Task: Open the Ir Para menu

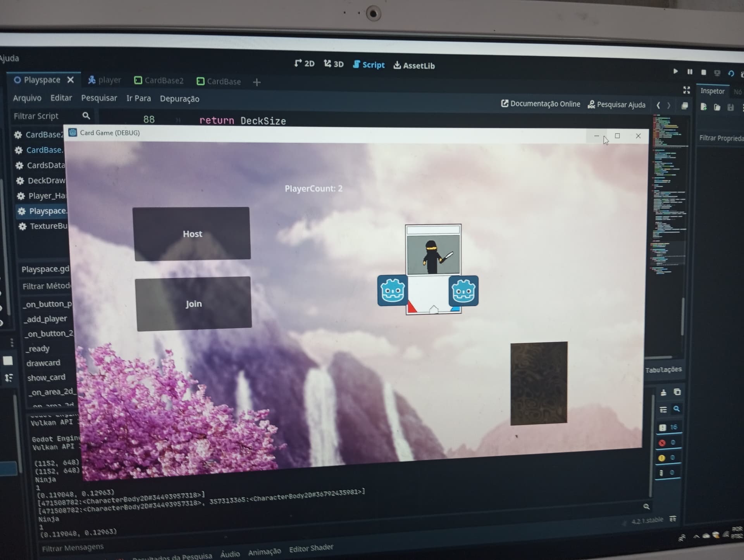Action: click(x=138, y=98)
